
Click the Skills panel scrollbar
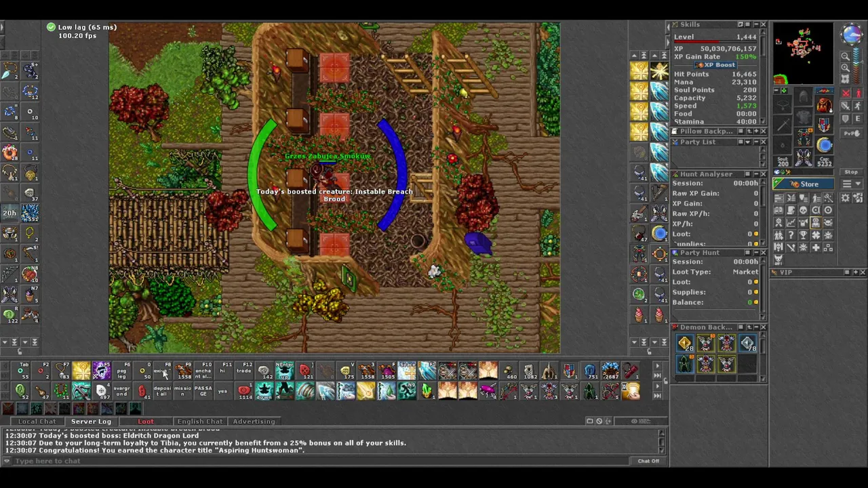(x=763, y=75)
